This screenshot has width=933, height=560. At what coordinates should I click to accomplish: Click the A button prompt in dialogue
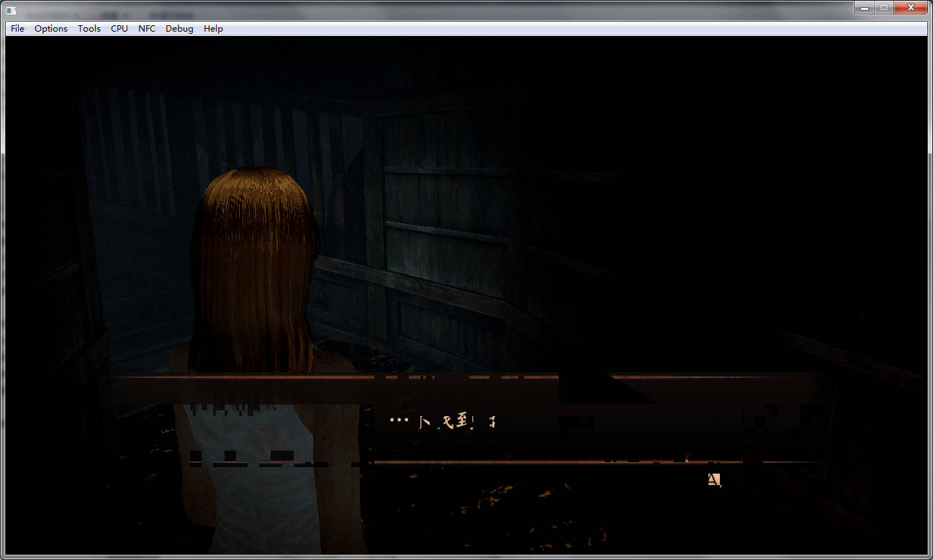tap(713, 479)
